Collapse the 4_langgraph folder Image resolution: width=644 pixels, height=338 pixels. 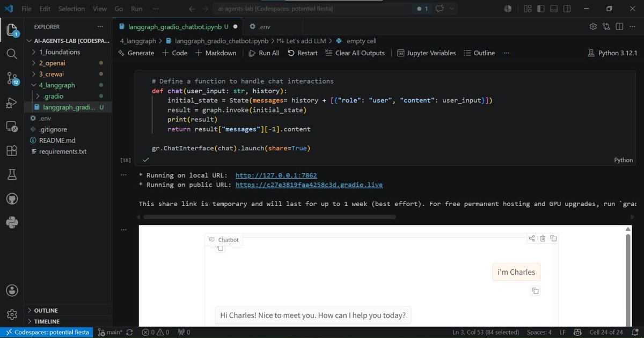click(57, 85)
